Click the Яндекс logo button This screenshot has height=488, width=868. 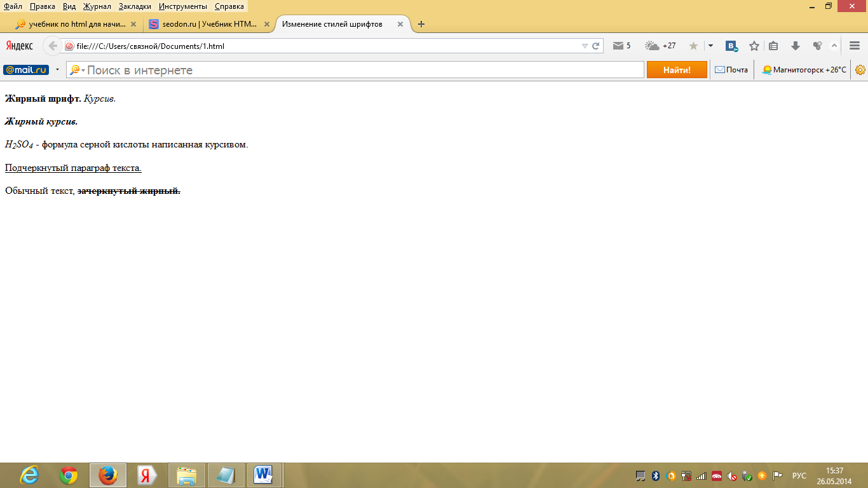pos(20,46)
